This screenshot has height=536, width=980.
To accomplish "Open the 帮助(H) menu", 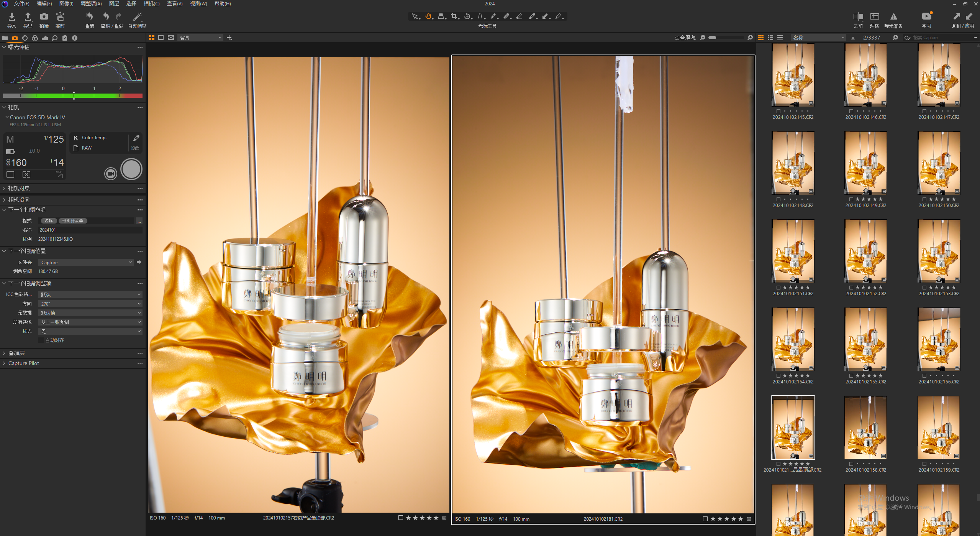I will pos(223,3).
